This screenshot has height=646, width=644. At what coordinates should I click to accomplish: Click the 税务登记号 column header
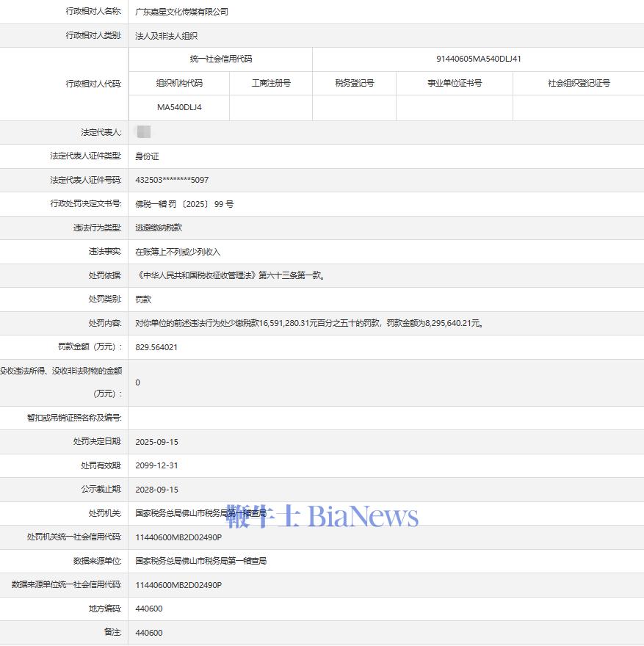354,83
